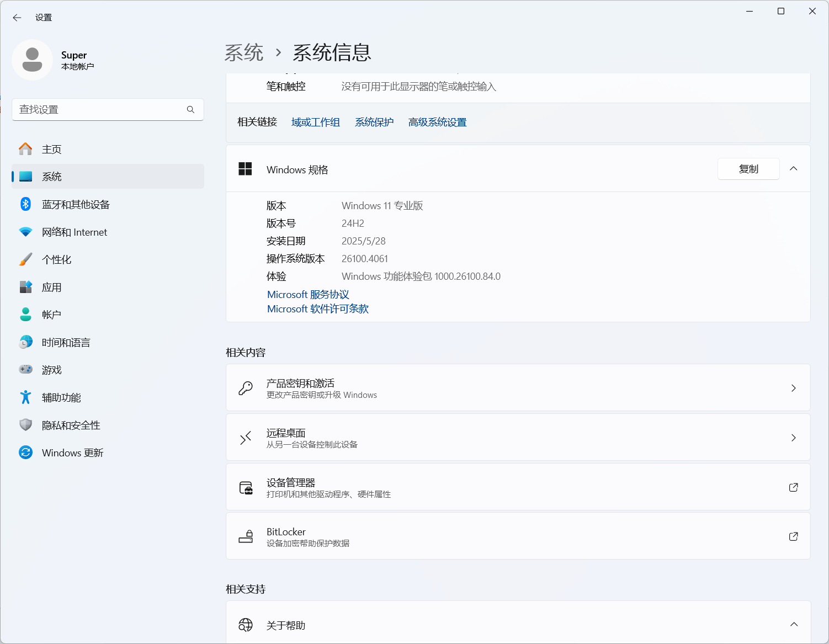829x644 pixels.
Task: Open 帐户 using the account icon
Action: 25,314
